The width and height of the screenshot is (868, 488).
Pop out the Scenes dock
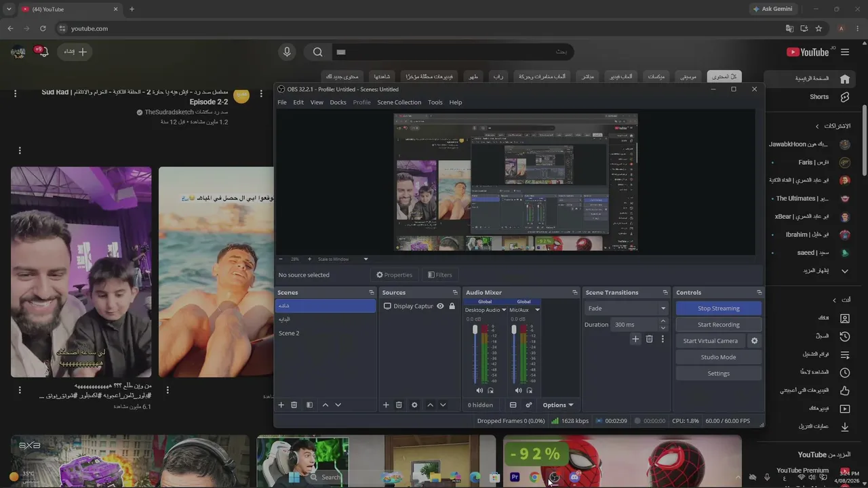[x=371, y=292]
